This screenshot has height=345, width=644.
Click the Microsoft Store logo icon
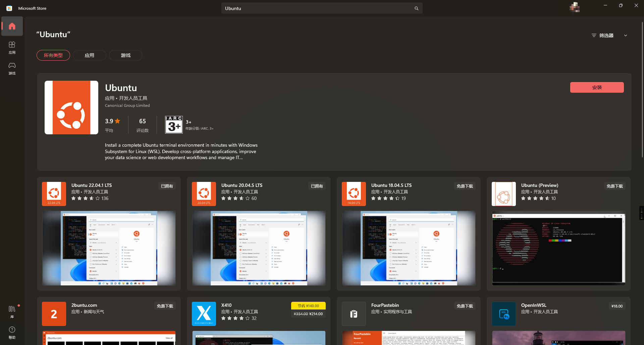tap(9, 8)
